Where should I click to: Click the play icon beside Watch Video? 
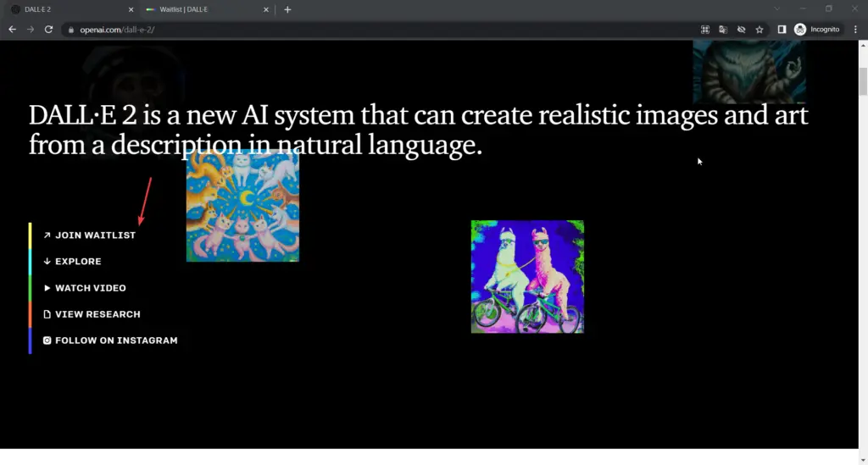pyautogui.click(x=47, y=288)
